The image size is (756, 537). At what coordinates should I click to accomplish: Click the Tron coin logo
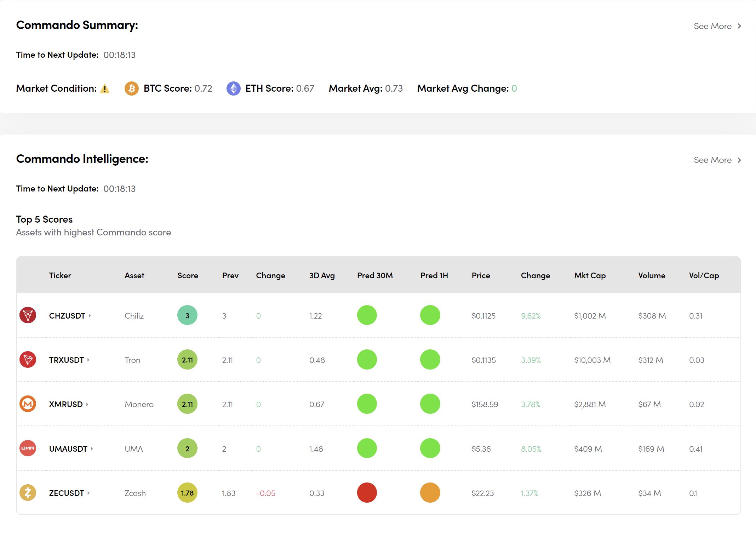point(28,360)
